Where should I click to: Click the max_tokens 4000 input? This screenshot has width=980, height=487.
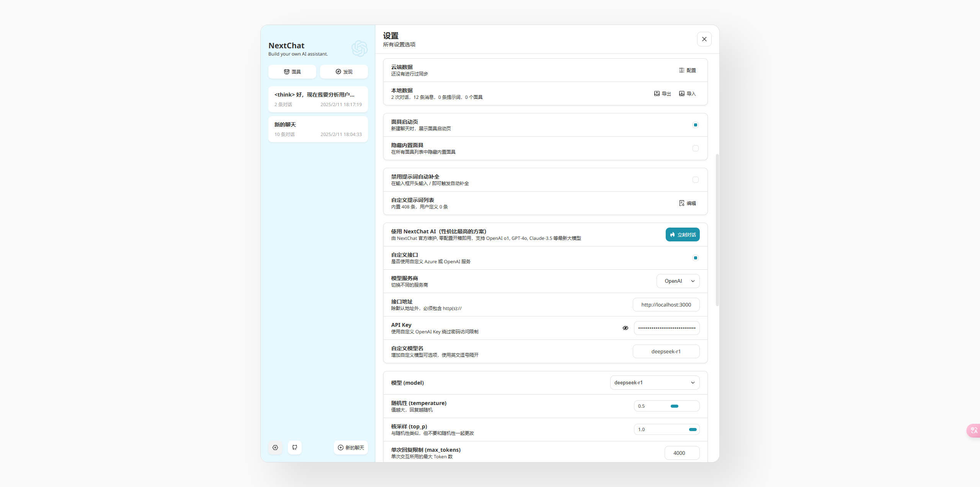click(x=682, y=453)
